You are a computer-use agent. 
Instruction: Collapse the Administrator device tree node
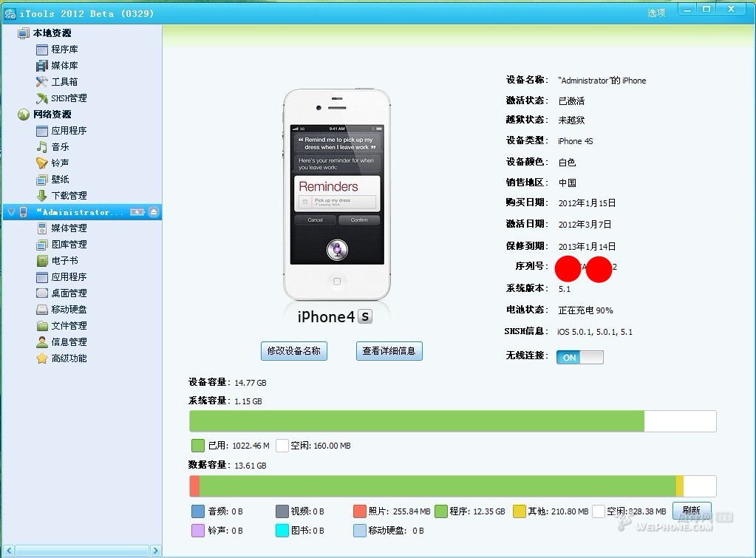click(11, 212)
